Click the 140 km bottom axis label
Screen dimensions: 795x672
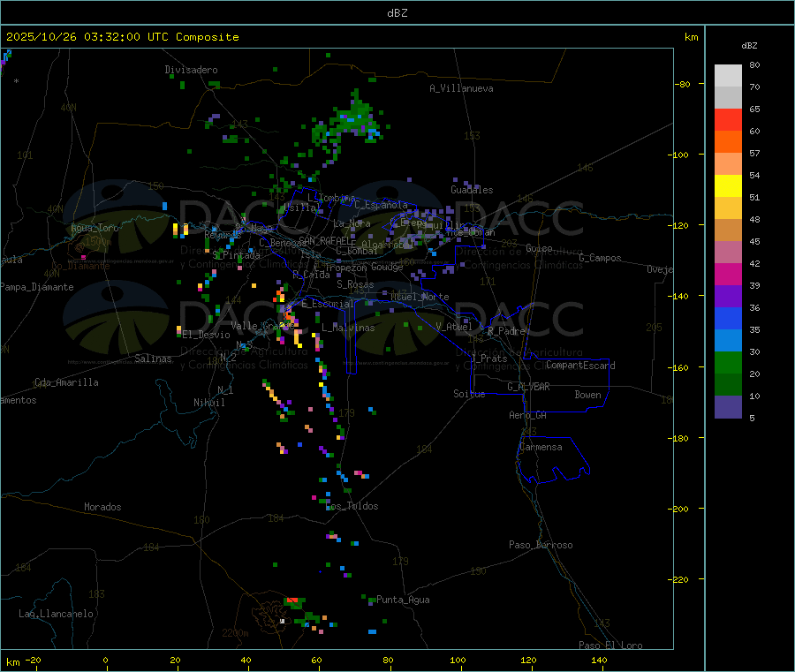click(599, 660)
